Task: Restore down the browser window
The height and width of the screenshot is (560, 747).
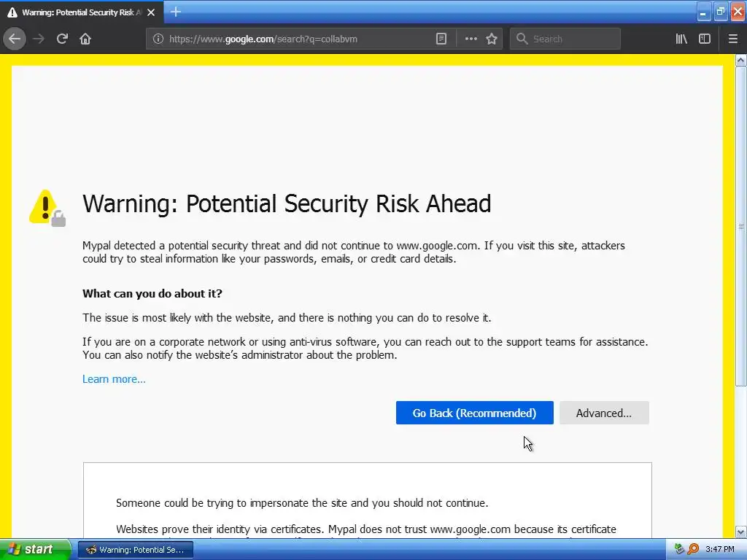Action: pos(720,12)
